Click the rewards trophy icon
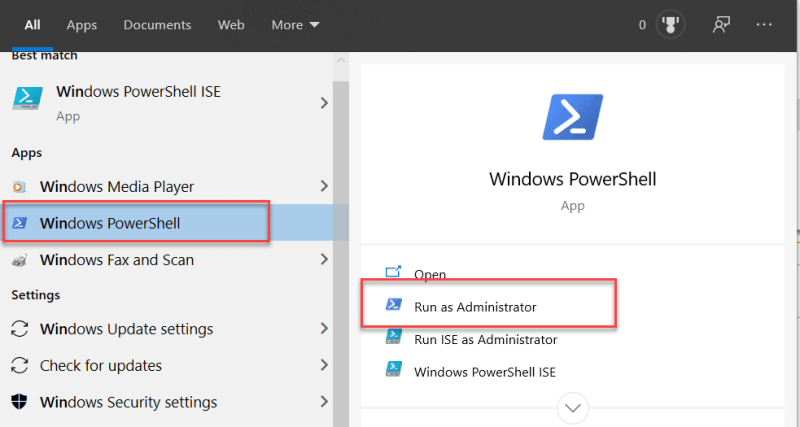The height and width of the screenshot is (427, 800). point(670,25)
